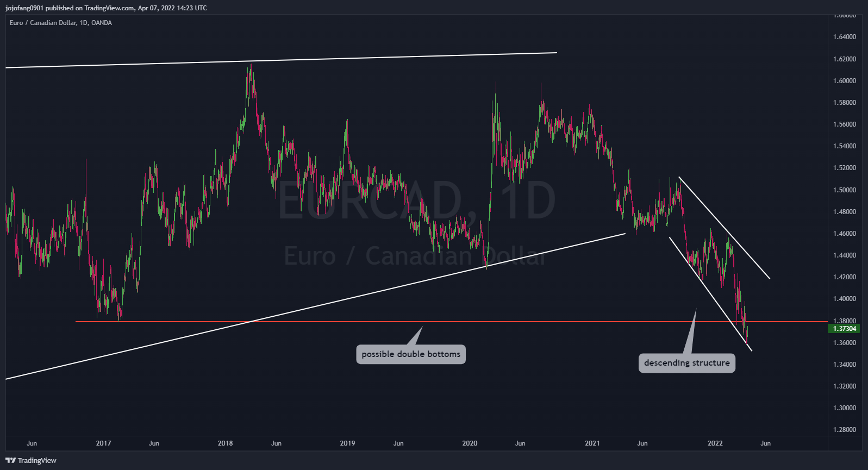
Task: Click the green current price tag 1.37304
Action: coord(845,329)
